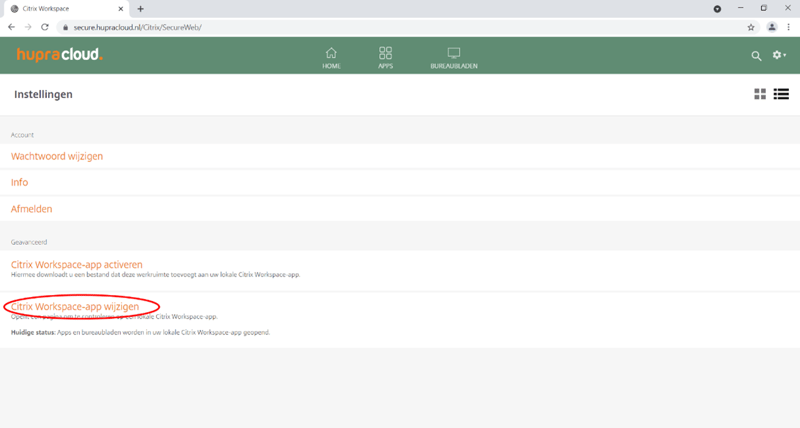Open the settings gear dropdown

tap(779, 55)
